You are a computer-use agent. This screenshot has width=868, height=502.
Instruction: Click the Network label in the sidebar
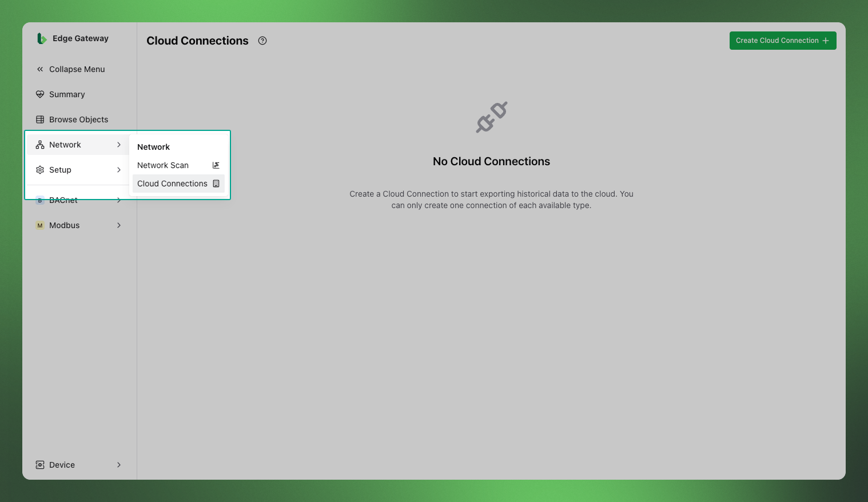(x=65, y=145)
